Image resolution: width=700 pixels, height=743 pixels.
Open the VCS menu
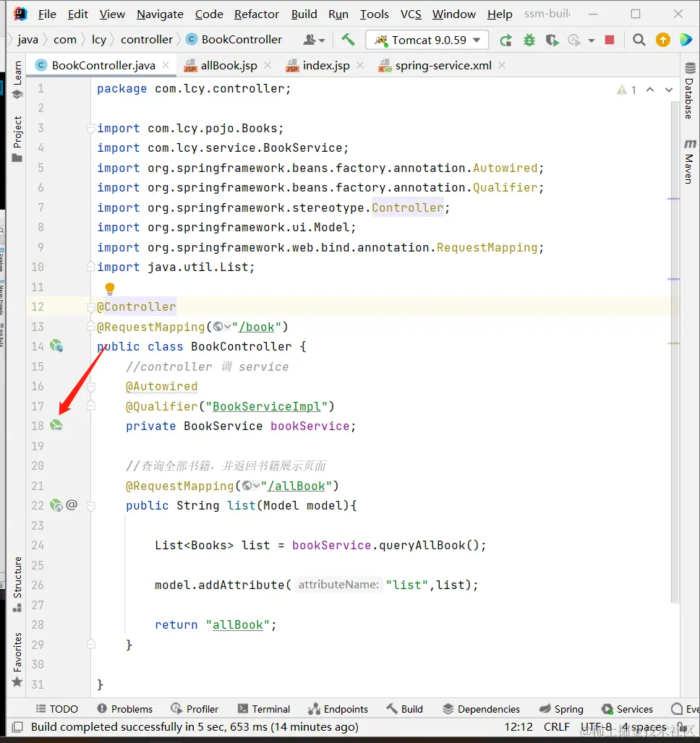[411, 14]
